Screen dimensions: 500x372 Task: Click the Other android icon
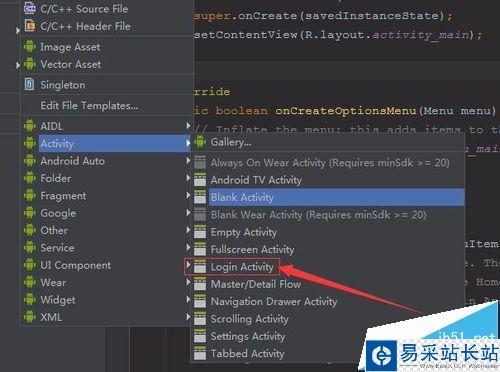point(30,230)
